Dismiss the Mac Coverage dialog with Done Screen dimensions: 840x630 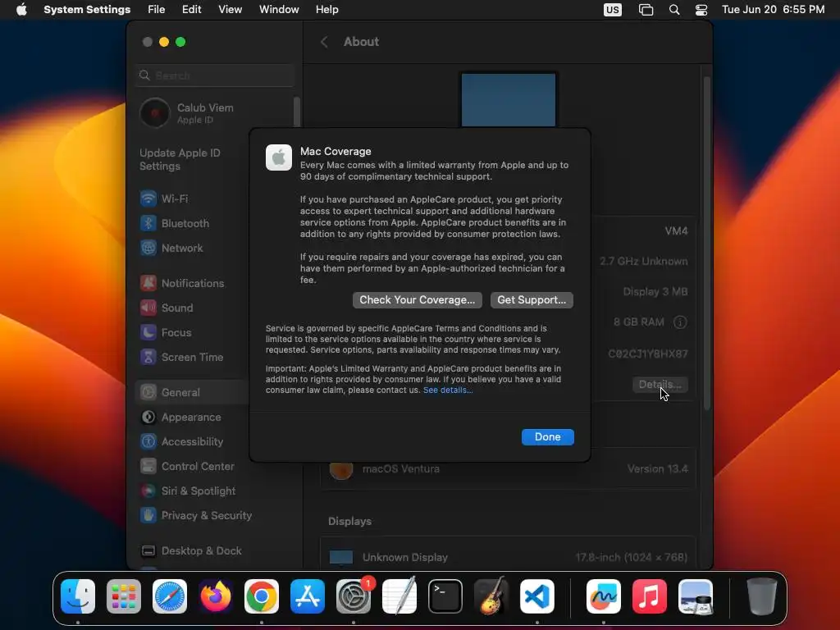(547, 437)
